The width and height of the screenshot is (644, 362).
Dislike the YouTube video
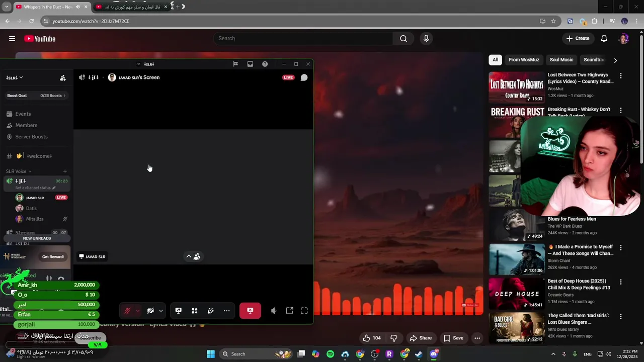click(x=394, y=338)
